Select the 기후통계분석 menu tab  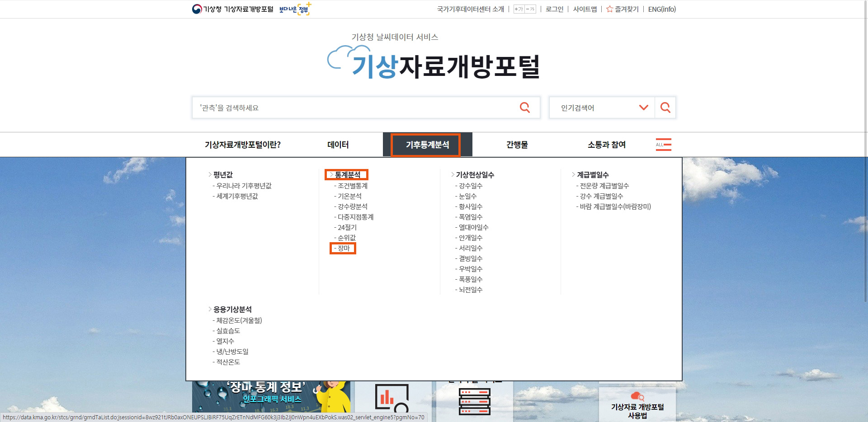point(427,145)
